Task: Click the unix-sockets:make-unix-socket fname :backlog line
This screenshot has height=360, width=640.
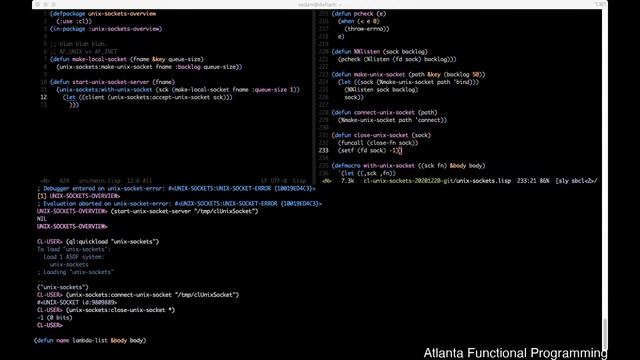Action: (x=149, y=67)
